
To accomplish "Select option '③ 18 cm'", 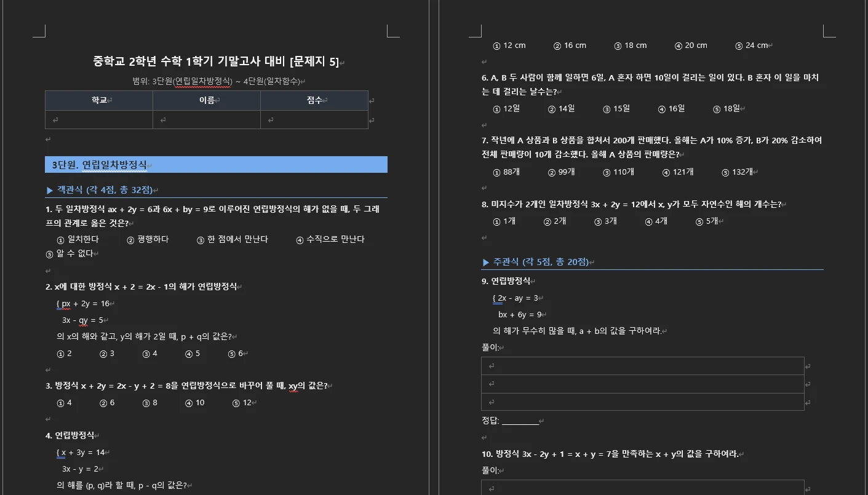I will pyautogui.click(x=631, y=46).
